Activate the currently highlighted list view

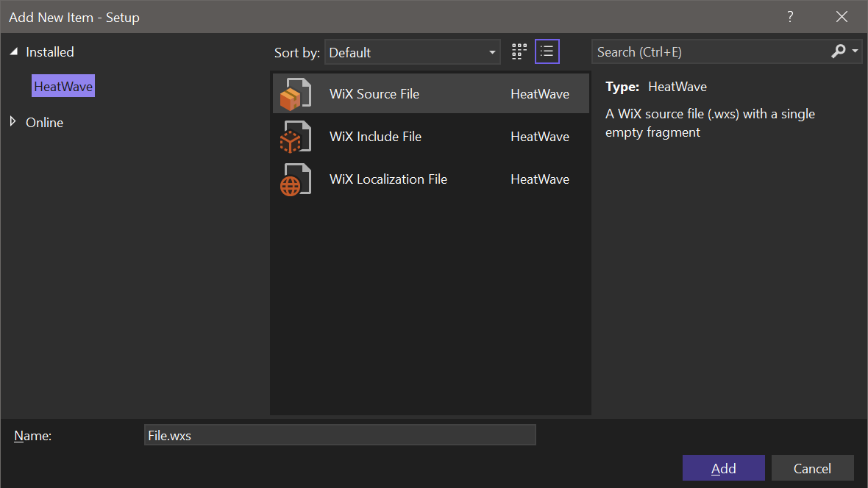click(x=547, y=51)
